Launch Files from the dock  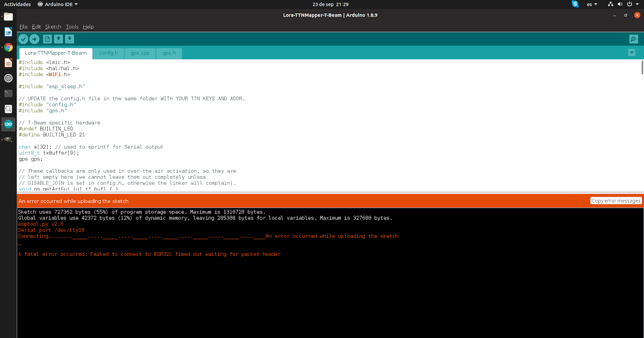coord(8,16)
